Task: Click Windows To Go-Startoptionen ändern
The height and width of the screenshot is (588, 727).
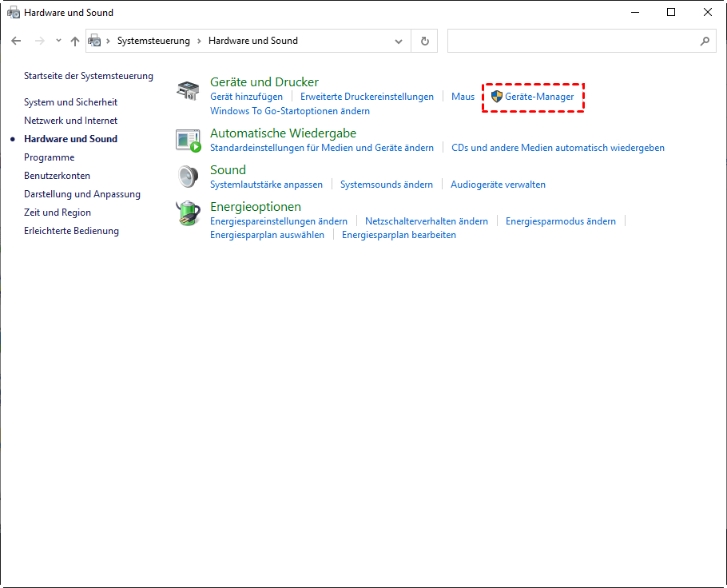Action: (290, 111)
